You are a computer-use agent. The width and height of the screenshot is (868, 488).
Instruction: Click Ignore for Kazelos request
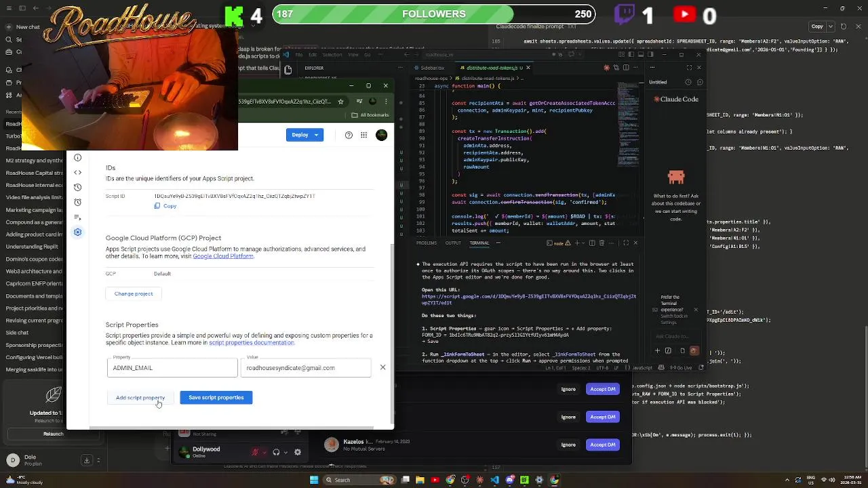point(568,445)
